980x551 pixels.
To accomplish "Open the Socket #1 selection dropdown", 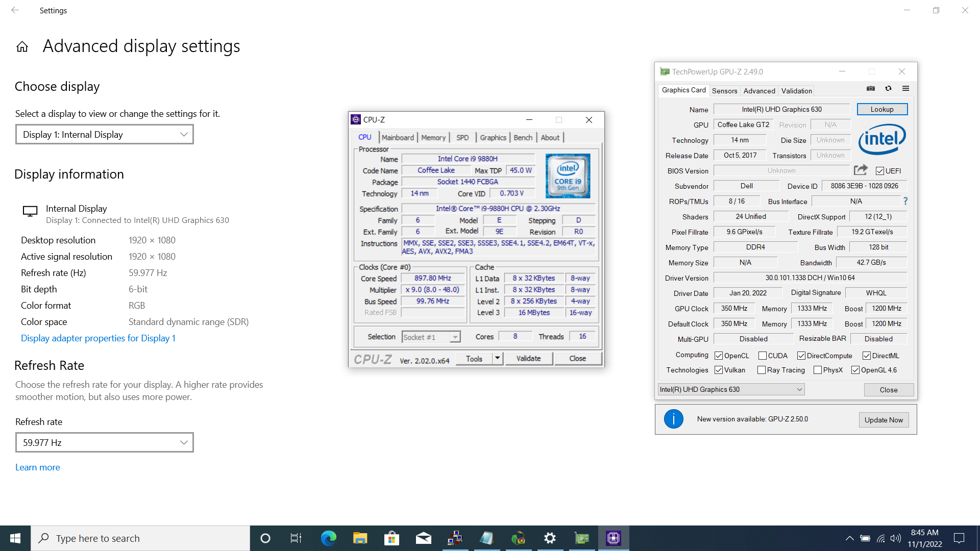I will [431, 337].
